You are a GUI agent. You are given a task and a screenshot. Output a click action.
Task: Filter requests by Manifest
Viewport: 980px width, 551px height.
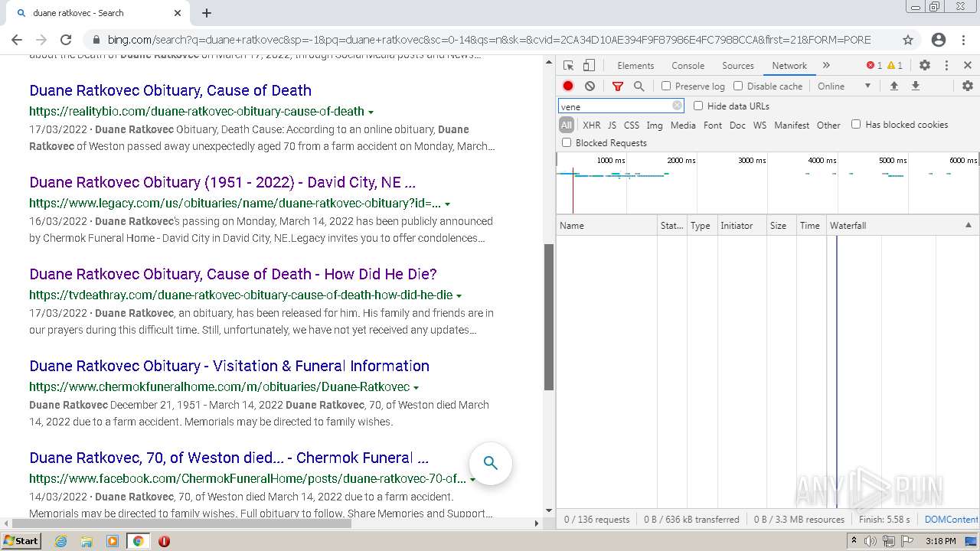[792, 125]
